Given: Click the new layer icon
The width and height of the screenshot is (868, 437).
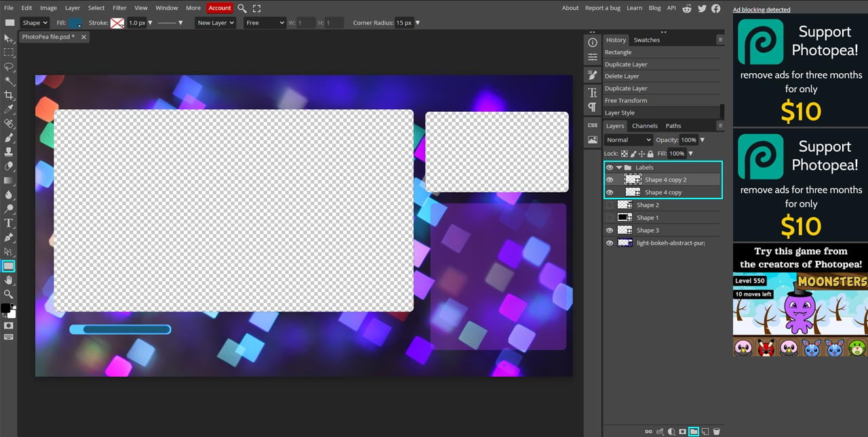Looking at the screenshot, I should coord(705,432).
